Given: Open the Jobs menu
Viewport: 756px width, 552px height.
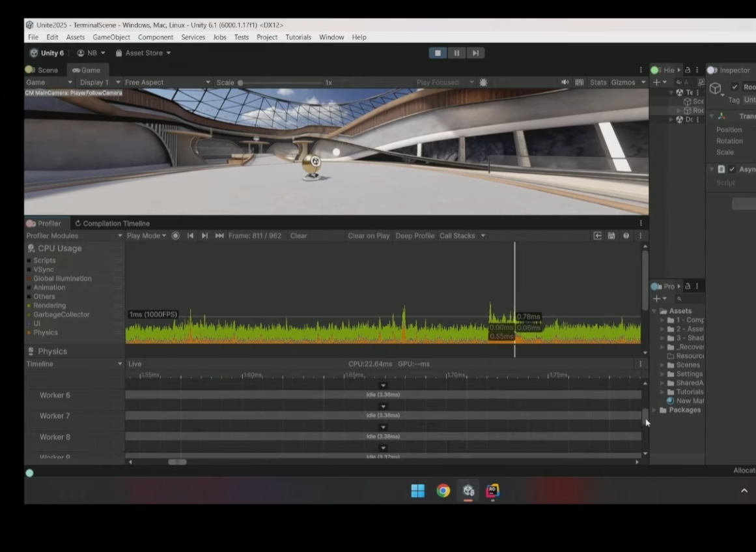Looking at the screenshot, I should (219, 37).
